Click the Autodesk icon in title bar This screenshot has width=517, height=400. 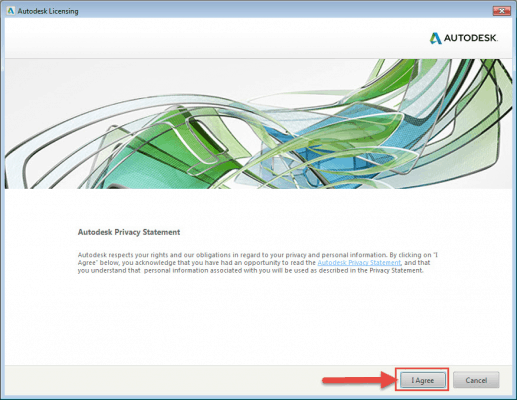[x=11, y=11]
